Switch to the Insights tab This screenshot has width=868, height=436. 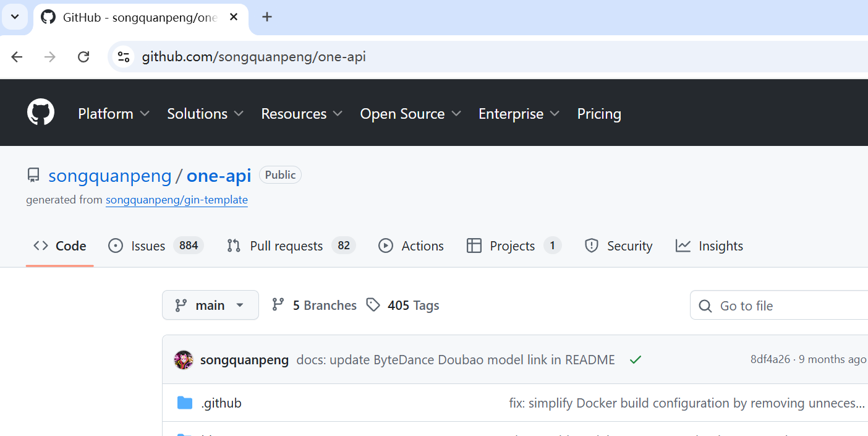pos(710,246)
